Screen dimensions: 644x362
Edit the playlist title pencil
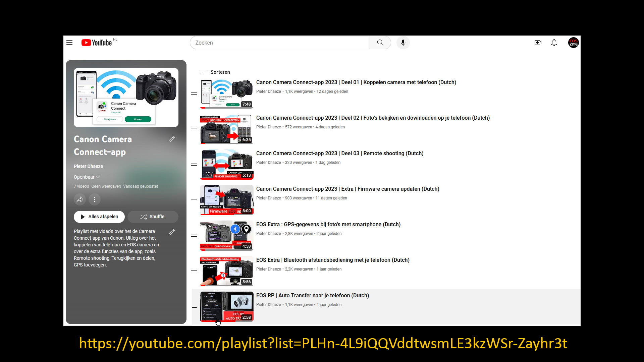pyautogui.click(x=172, y=139)
